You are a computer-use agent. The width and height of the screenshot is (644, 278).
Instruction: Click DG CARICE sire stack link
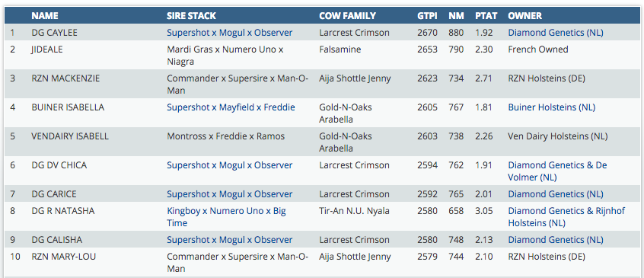(230, 194)
